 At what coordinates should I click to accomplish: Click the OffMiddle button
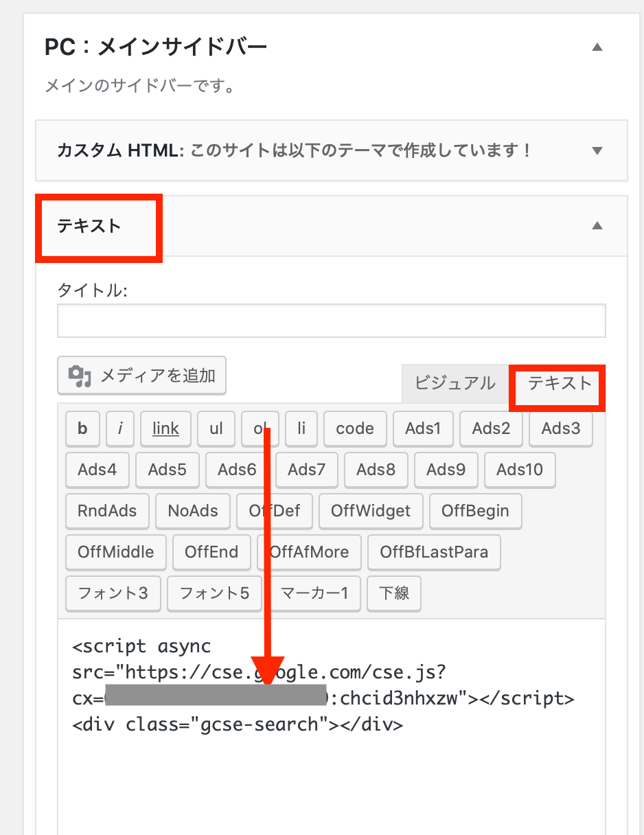click(116, 552)
